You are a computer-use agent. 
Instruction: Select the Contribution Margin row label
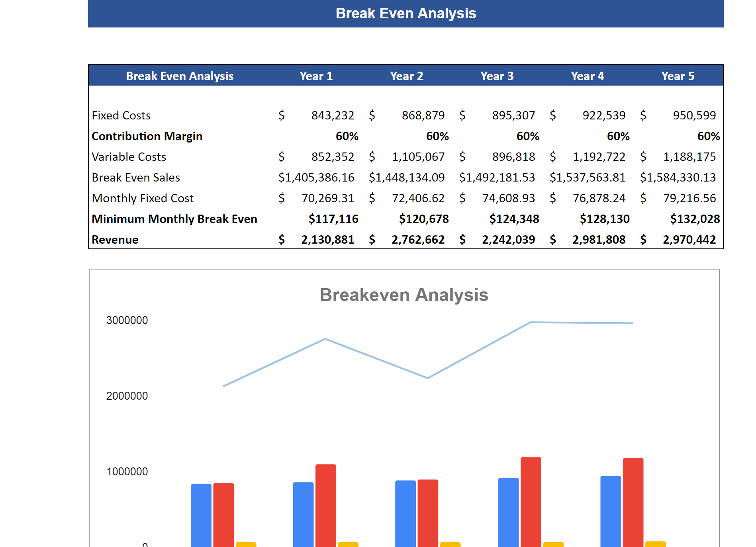[x=147, y=136]
